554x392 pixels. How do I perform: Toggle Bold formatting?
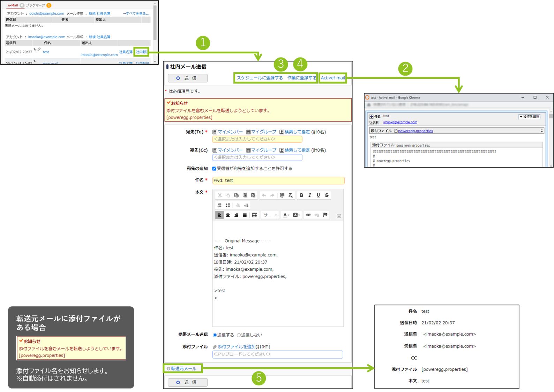(x=301, y=195)
